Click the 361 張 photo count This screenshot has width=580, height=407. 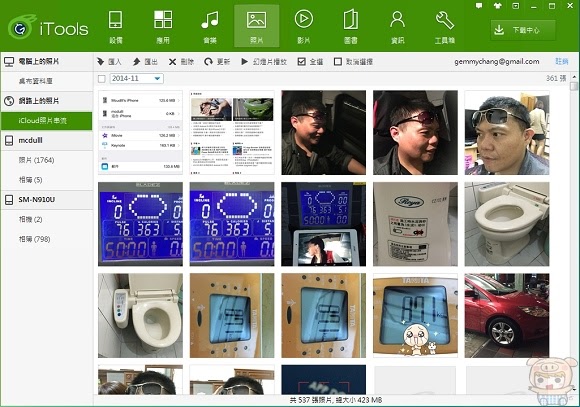tap(556, 78)
